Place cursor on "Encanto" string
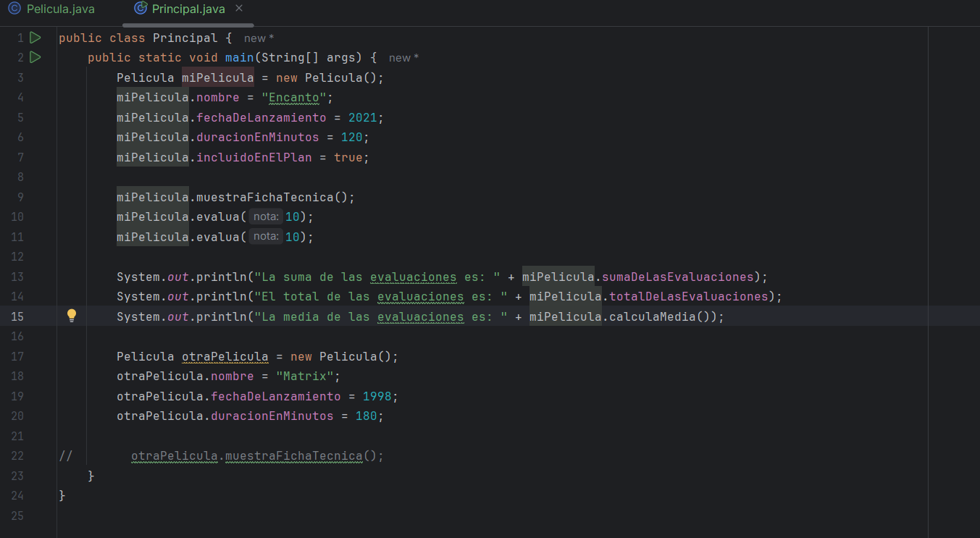Viewport: 980px width, 538px height. tap(293, 97)
